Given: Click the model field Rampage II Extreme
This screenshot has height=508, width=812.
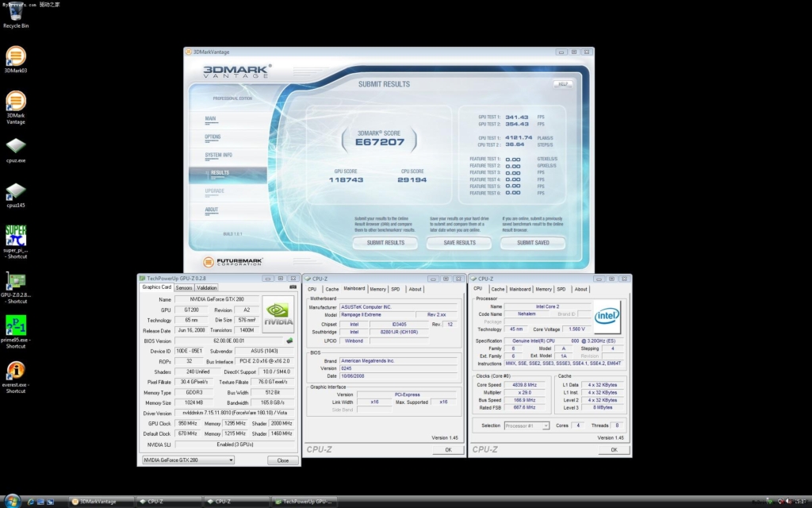Looking at the screenshot, I should coord(377,314).
